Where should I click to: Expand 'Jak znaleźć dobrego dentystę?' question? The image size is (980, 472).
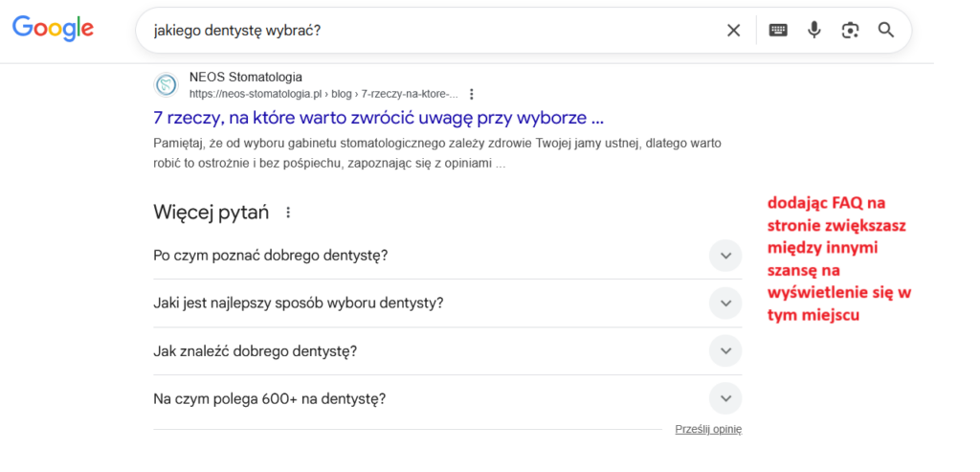tap(725, 351)
